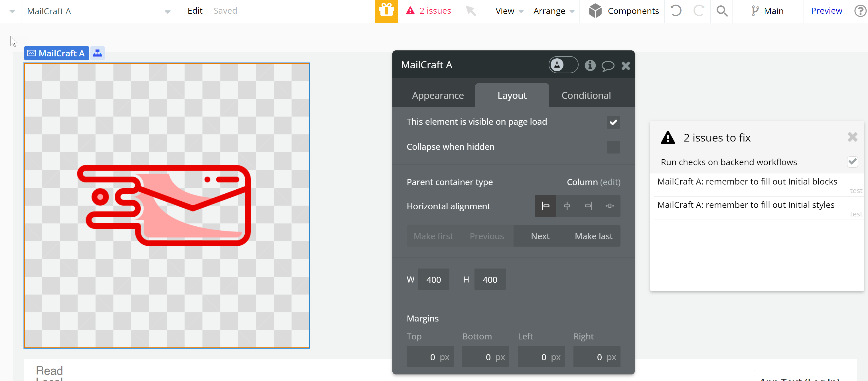Toggle the experimental flask switch
This screenshot has height=381, width=868.
pyautogui.click(x=563, y=65)
